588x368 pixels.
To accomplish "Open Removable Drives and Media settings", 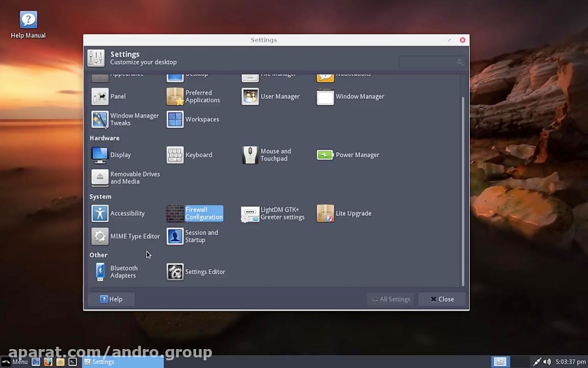I will 126,177.
